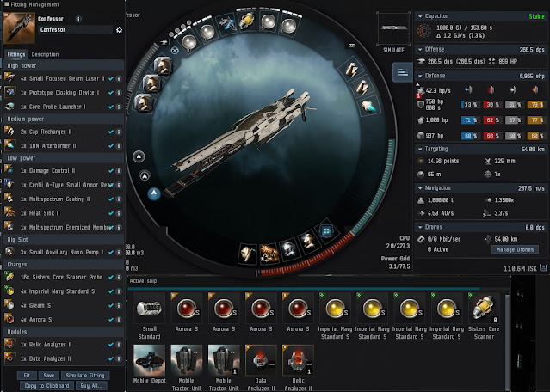The image size is (550, 392).
Task: Click the Core Probe Launcher icon in list
Action: click(9, 106)
